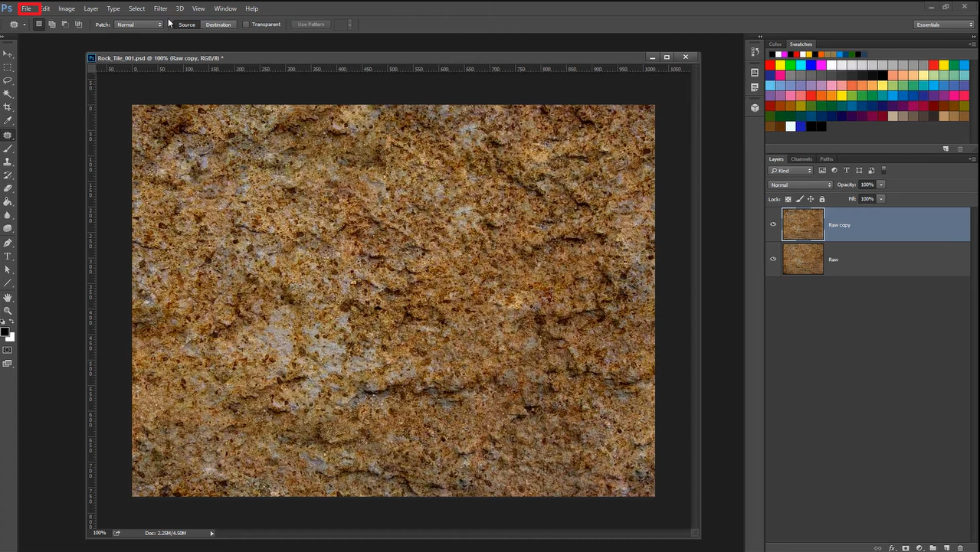This screenshot has height=552, width=980.
Task: Click the Source button
Action: pos(187,24)
